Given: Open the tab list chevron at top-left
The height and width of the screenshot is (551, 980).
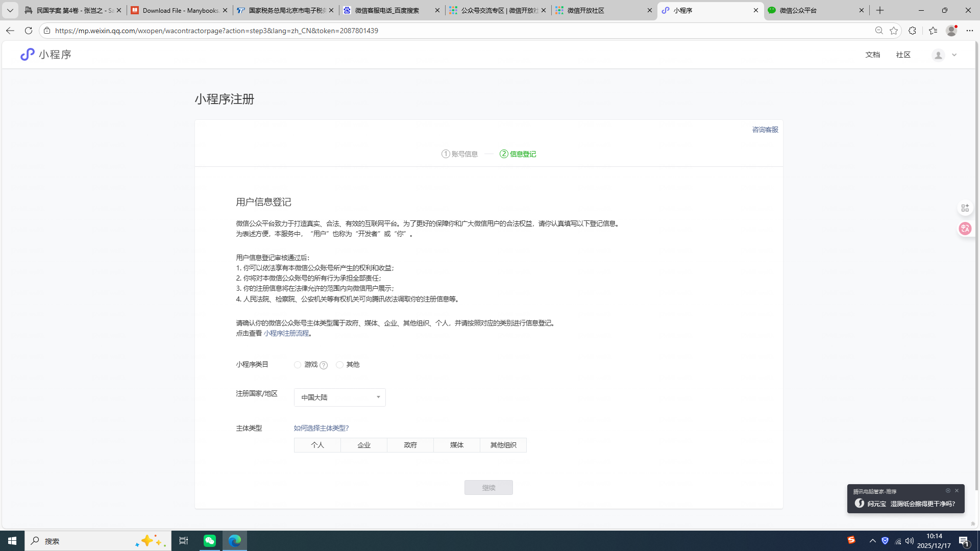Looking at the screenshot, I should (10, 10).
